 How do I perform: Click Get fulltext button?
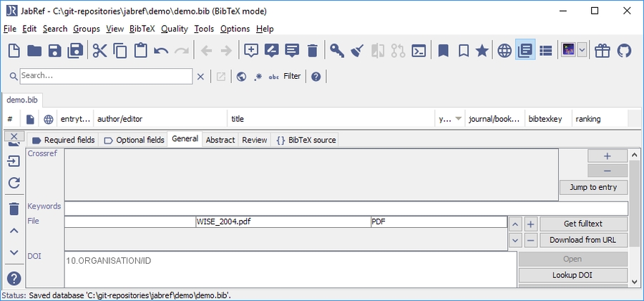[583, 224]
